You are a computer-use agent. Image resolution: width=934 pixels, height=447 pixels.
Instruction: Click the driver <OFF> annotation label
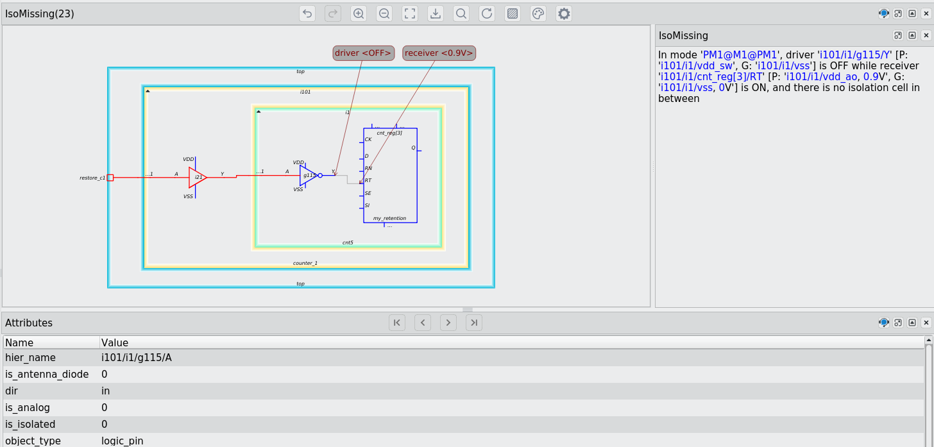[x=364, y=54]
